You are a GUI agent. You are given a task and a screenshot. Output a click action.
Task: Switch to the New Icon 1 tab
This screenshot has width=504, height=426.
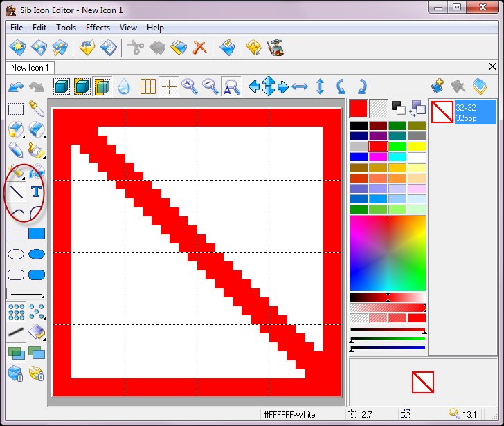[30, 68]
